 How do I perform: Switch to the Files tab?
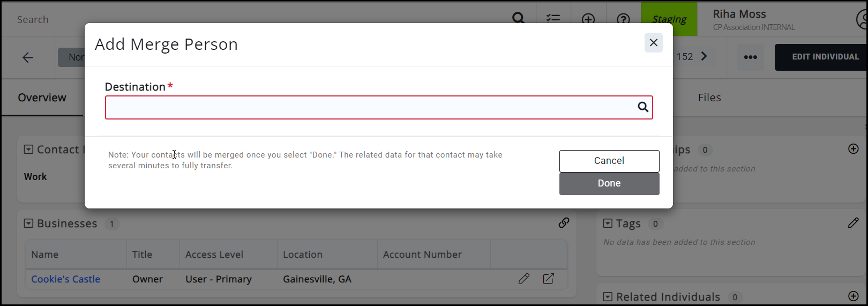(x=709, y=98)
